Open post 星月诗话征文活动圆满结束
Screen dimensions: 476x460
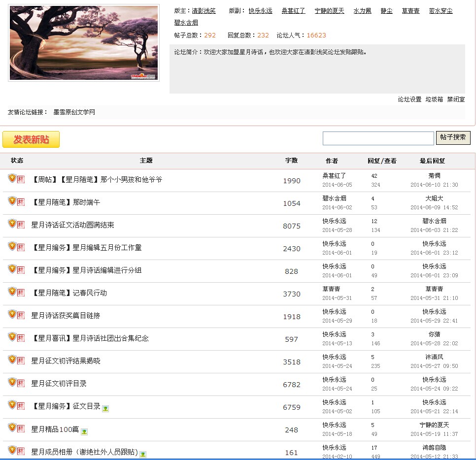coord(72,225)
